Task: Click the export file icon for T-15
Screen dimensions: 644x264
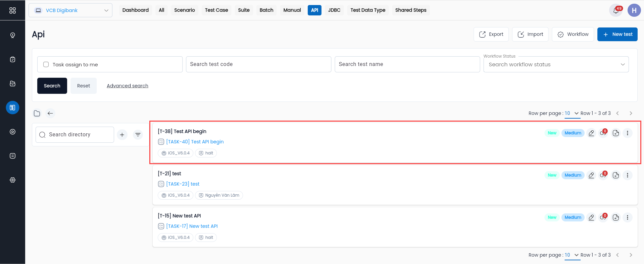Action: point(616,217)
